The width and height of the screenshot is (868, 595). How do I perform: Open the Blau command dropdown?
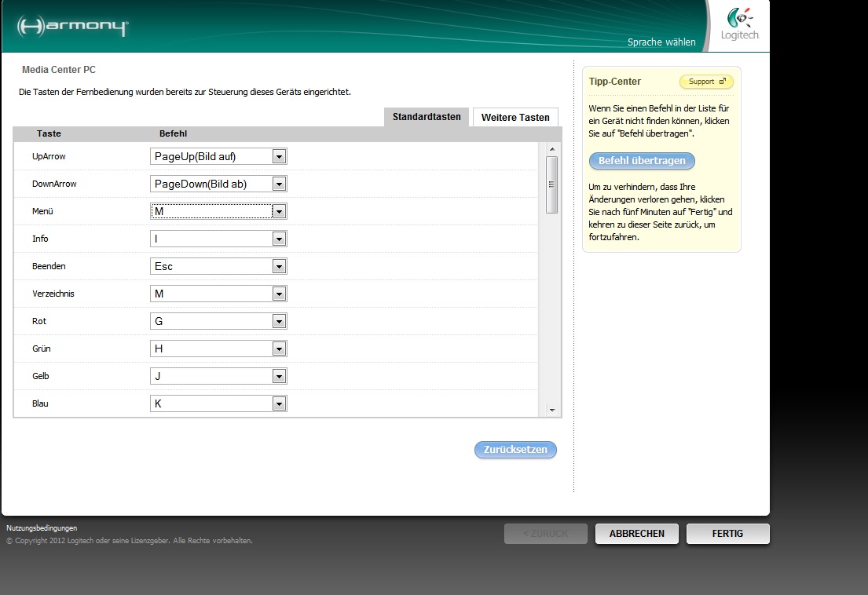click(218, 403)
